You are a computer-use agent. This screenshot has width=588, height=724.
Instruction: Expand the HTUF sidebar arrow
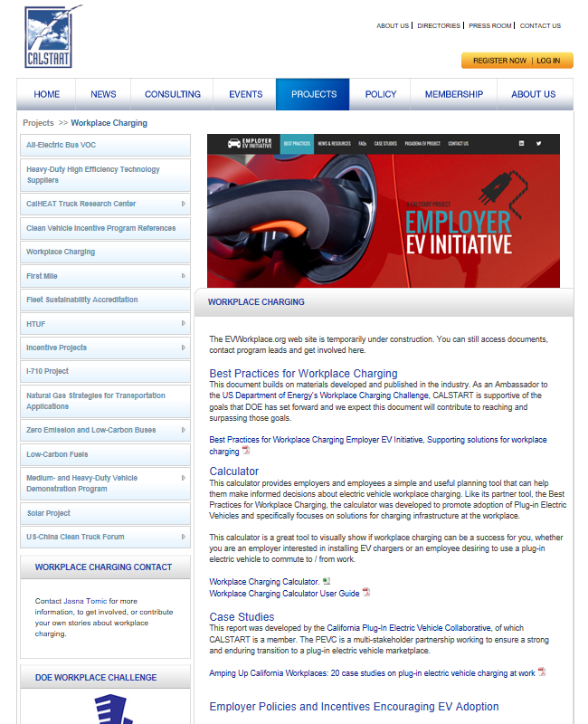click(x=184, y=323)
